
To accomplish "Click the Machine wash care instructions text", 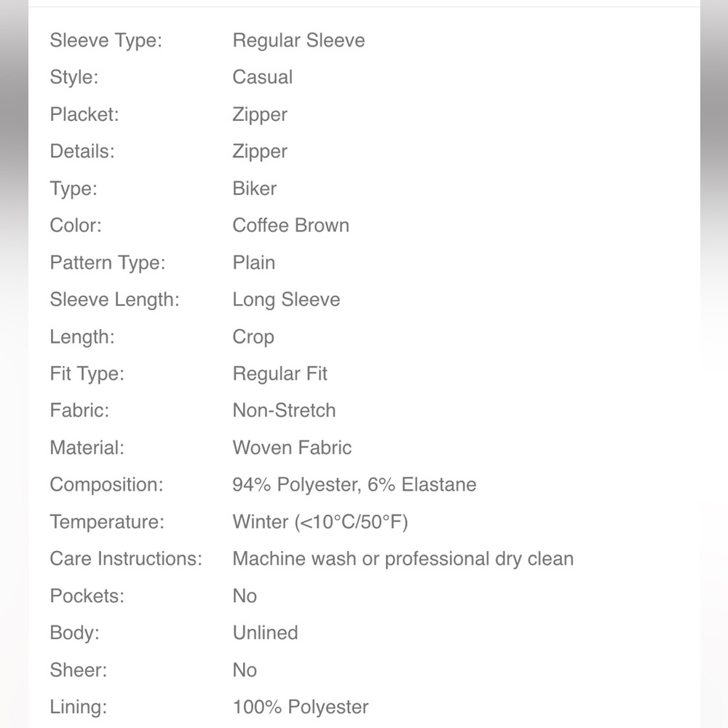I will coord(403,559).
